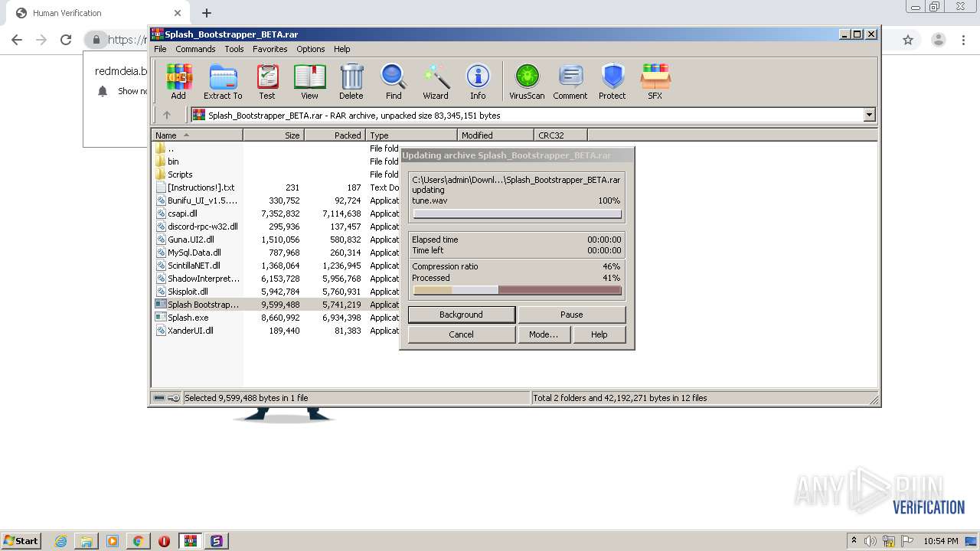The height and width of the screenshot is (551, 980).
Task: Click the Add toolbar icon
Action: (x=178, y=82)
